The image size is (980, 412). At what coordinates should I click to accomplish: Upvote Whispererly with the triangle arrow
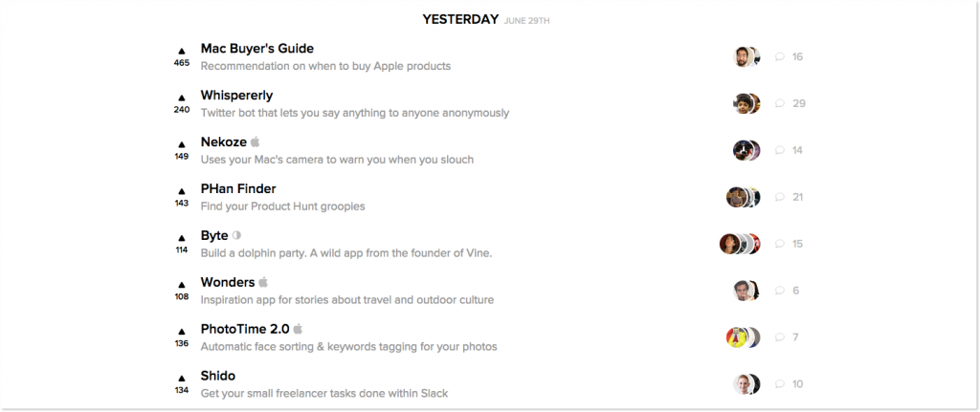tap(182, 98)
